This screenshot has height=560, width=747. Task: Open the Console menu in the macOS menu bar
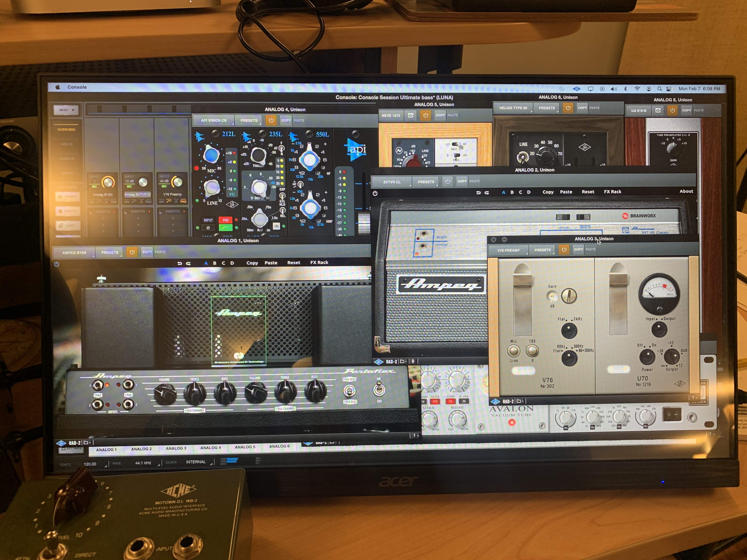click(77, 87)
